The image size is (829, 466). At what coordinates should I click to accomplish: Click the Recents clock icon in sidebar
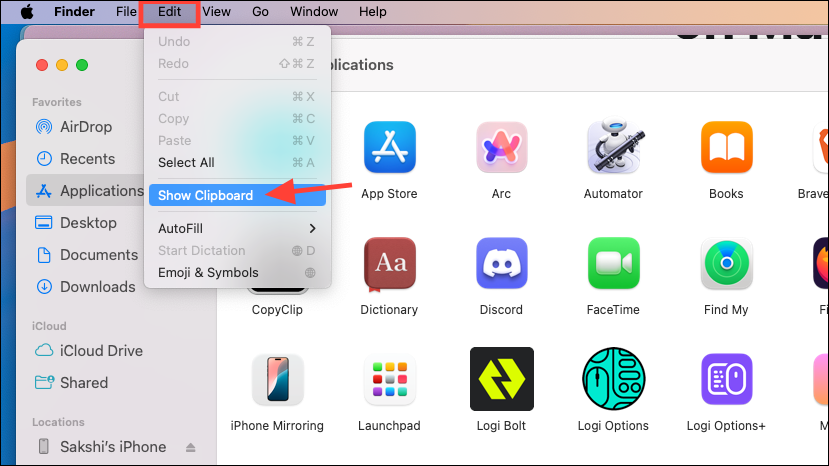44,159
